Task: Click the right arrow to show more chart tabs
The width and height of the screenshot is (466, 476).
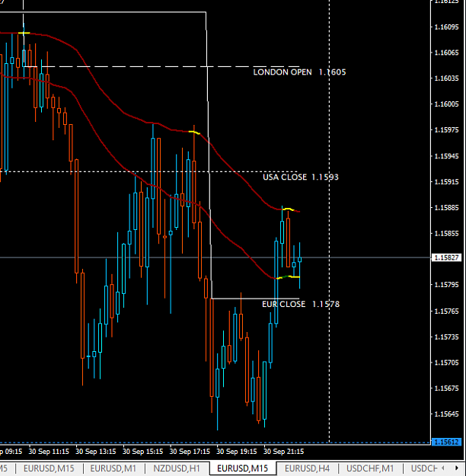Action: [x=456, y=468]
